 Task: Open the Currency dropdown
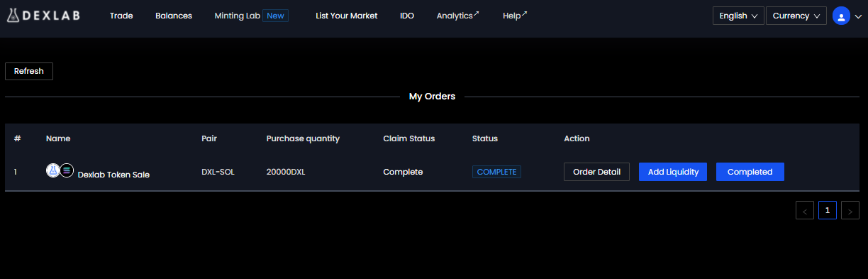(796, 16)
